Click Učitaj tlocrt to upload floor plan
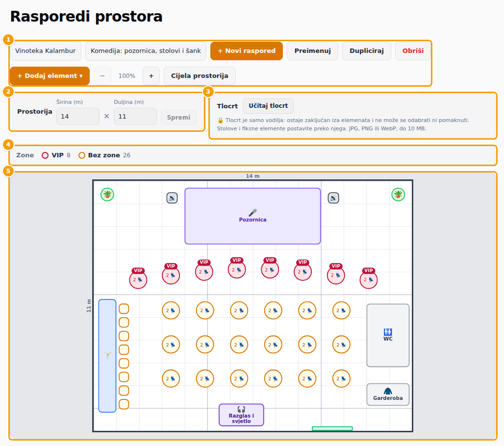Screen dimensions: 504x446 [268, 106]
